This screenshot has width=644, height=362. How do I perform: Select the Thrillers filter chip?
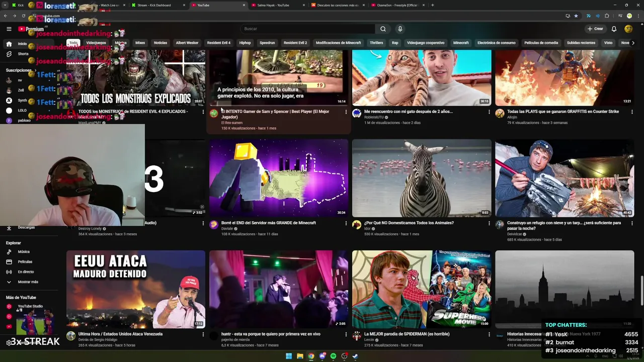click(376, 43)
